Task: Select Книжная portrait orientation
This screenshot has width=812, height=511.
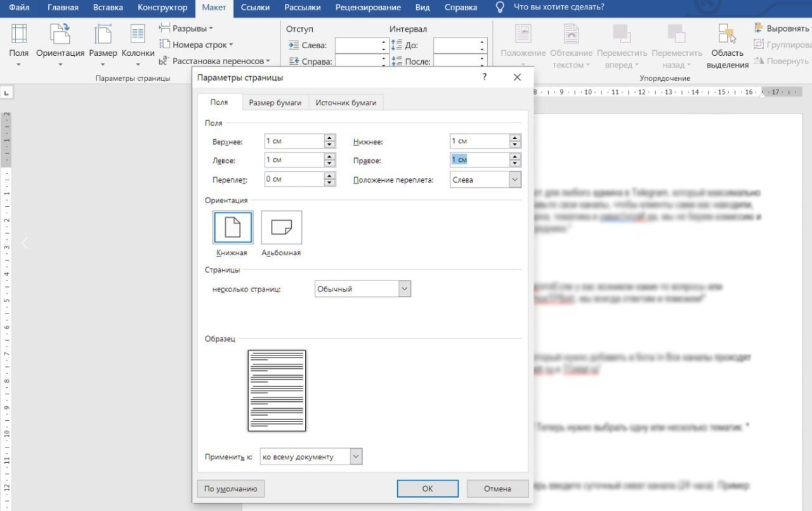Action: [233, 227]
